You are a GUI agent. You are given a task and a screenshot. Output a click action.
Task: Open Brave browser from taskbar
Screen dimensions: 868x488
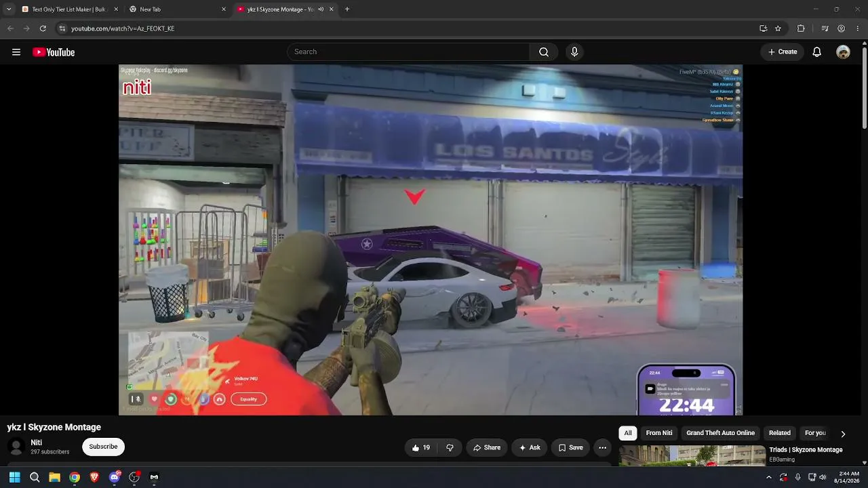(x=94, y=477)
